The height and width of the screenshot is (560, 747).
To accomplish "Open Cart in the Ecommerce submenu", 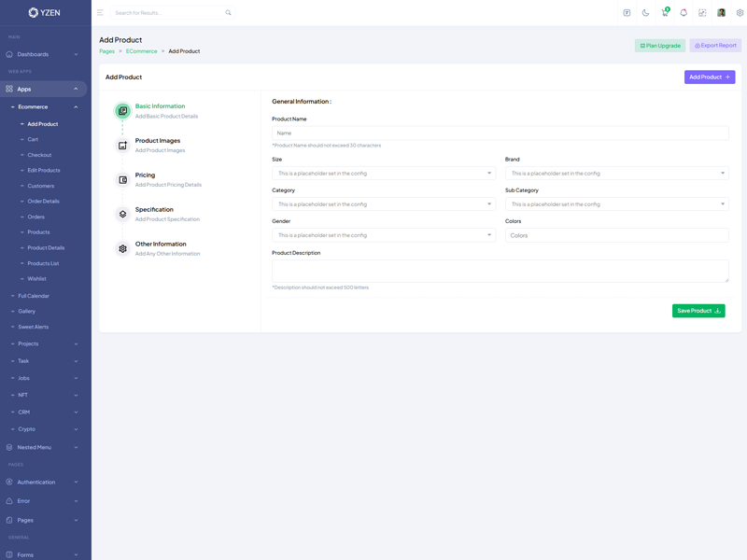I will pyautogui.click(x=33, y=139).
